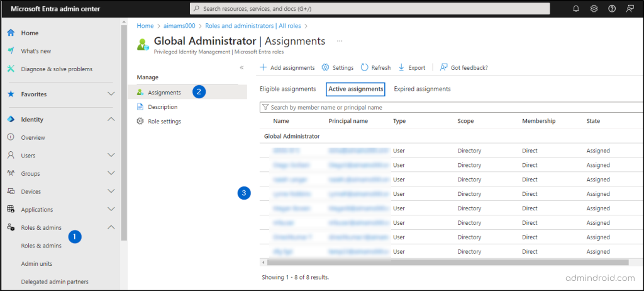Image resolution: width=644 pixels, height=291 pixels.
Task: Open Admin units in sidebar
Action: [36, 264]
